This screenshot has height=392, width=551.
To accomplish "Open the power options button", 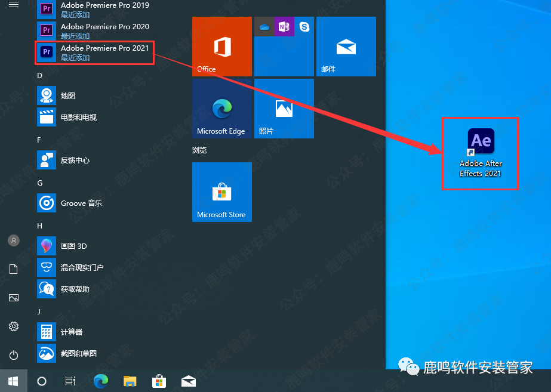I will pyautogui.click(x=14, y=355).
